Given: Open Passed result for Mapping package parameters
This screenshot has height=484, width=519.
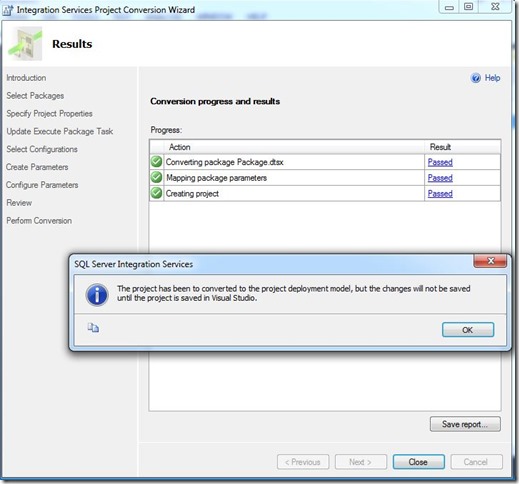Looking at the screenshot, I should pos(440,178).
